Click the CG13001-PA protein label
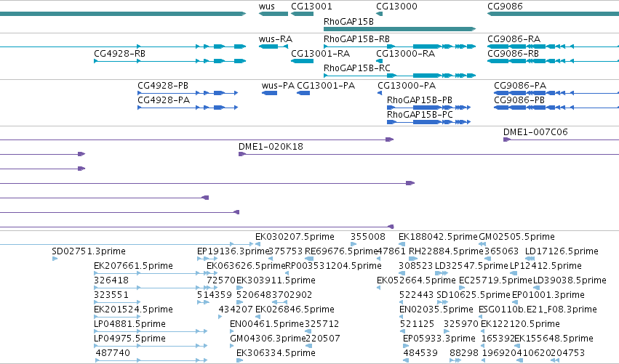619x364 pixels. coord(326,86)
